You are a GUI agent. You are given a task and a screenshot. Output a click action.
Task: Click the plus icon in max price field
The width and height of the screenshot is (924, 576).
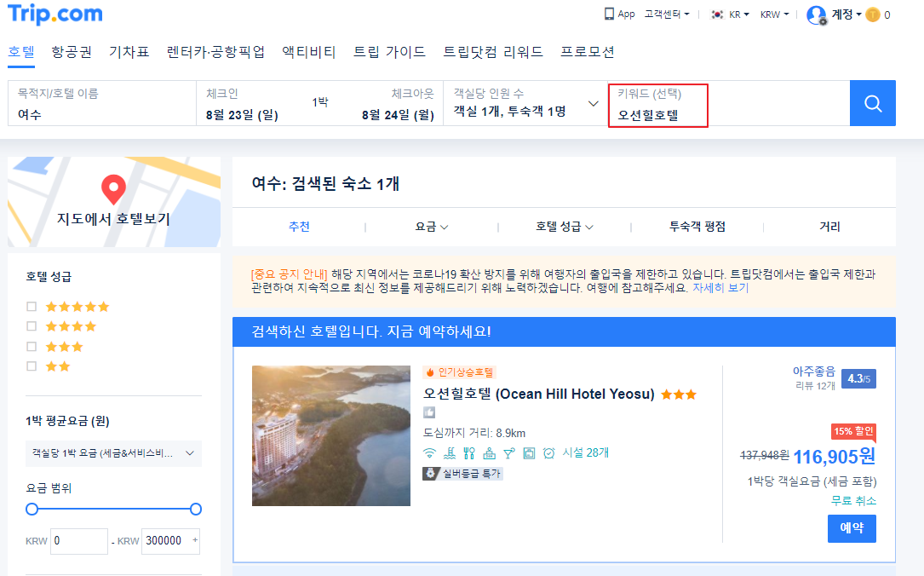[195, 539]
